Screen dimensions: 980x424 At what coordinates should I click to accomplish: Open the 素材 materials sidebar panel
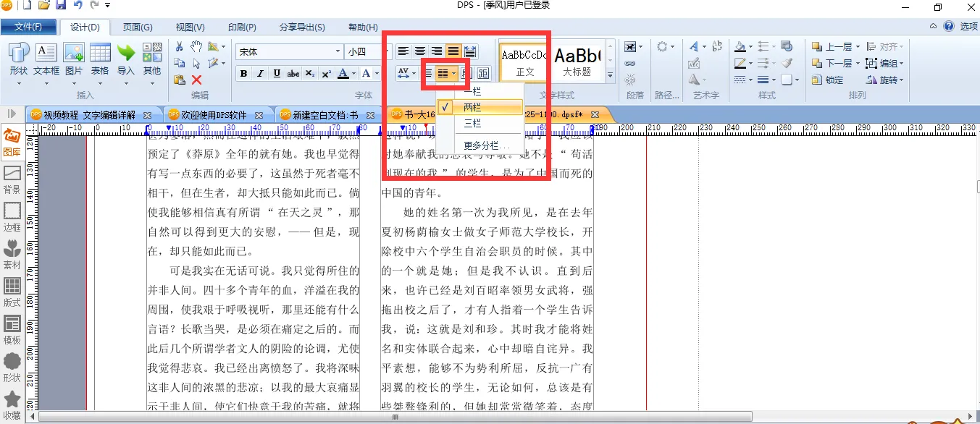tap(12, 255)
